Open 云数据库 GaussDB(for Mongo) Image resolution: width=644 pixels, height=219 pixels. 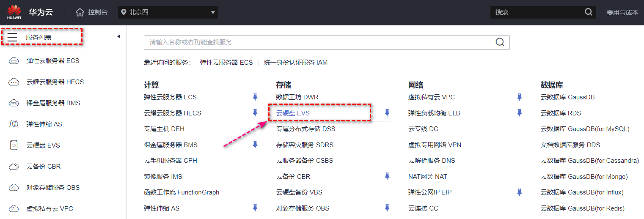click(x=584, y=176)
